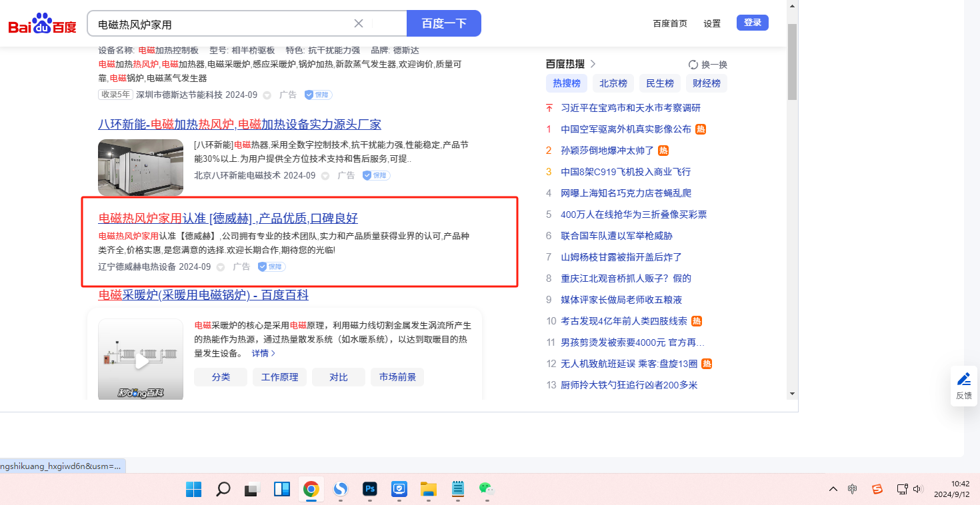Expand dropdown arrow beside 北京八环新能电磁技术 2024-09
This screenshot has width=980, height=505.
click(x=325, y=176)
